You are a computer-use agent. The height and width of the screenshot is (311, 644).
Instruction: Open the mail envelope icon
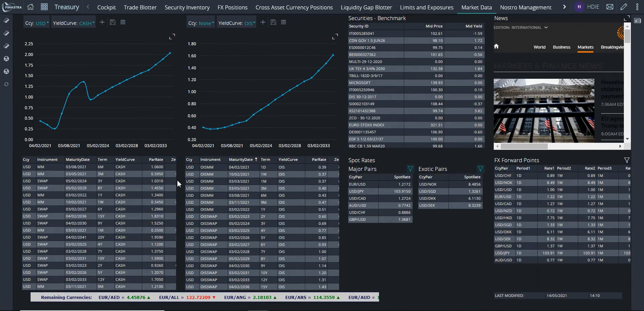pos(610,7)
